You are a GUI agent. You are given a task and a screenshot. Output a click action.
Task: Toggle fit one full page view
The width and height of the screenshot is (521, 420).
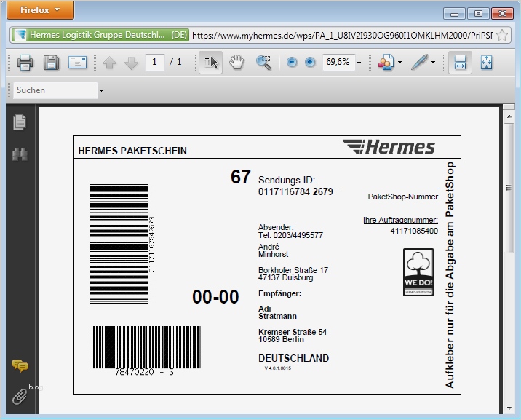pyautogui.click(x=487, y=62)
